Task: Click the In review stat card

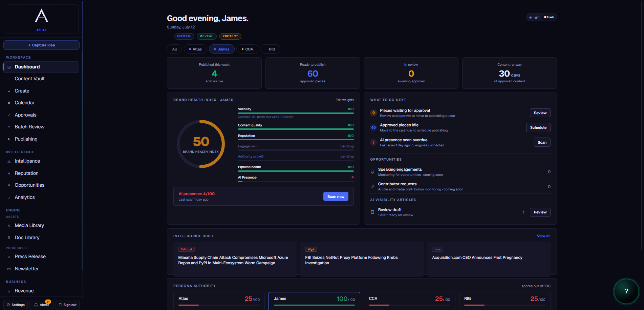Action: 411,73
